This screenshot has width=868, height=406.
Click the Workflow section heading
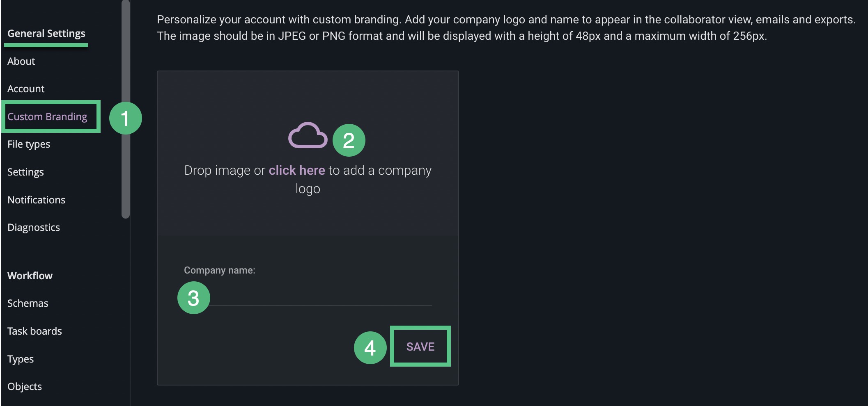pyautogui.click(x=30, y=276)
